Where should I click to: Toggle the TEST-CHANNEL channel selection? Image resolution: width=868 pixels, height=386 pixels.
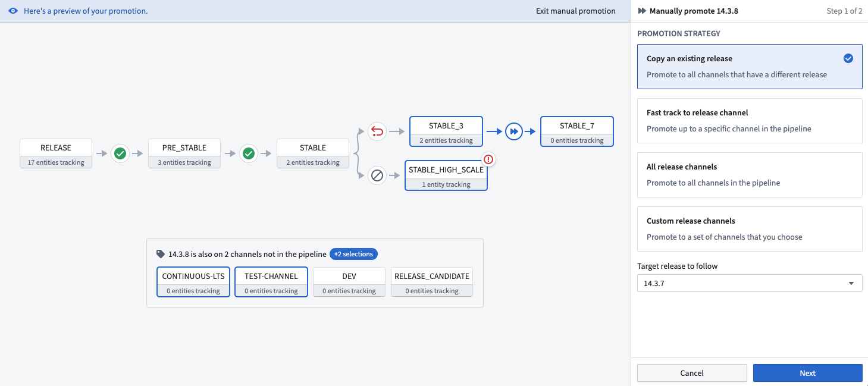271,282
